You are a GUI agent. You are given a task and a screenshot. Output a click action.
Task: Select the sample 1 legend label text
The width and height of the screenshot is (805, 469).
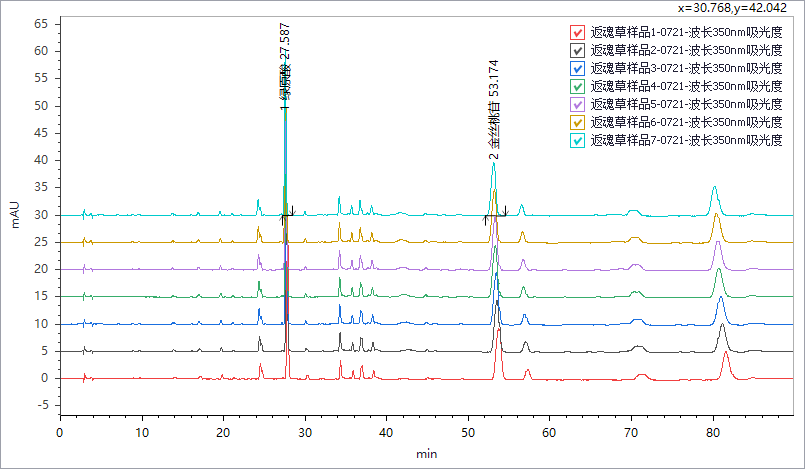[686, 32]
